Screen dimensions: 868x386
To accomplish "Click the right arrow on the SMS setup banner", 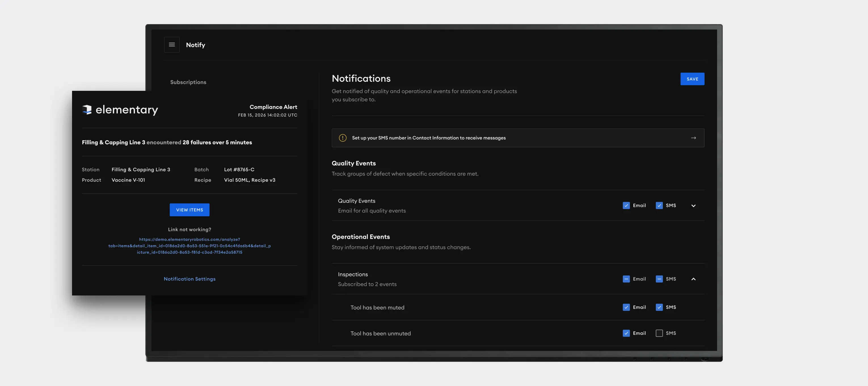I will pyautogui.click(x=694, y=138).
